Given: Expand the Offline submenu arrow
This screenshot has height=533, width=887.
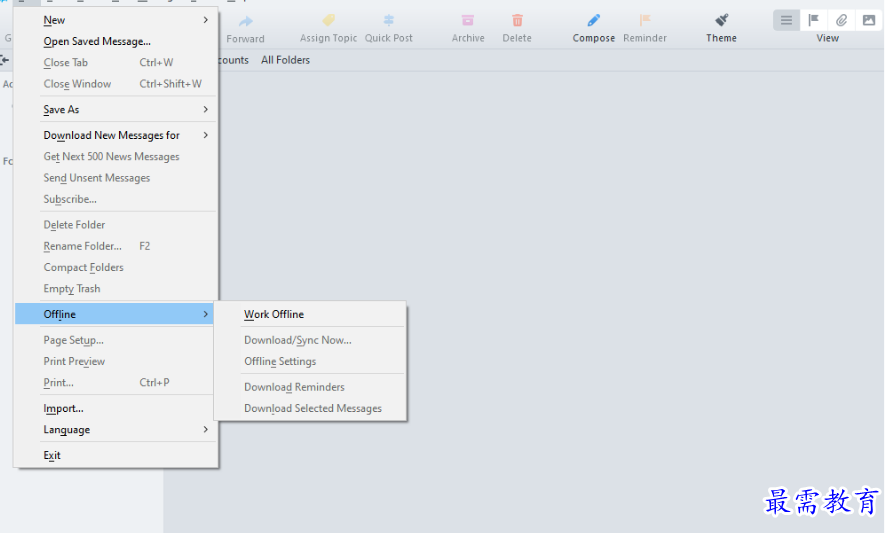Looking at the screenshot, I should click(205, 314).
